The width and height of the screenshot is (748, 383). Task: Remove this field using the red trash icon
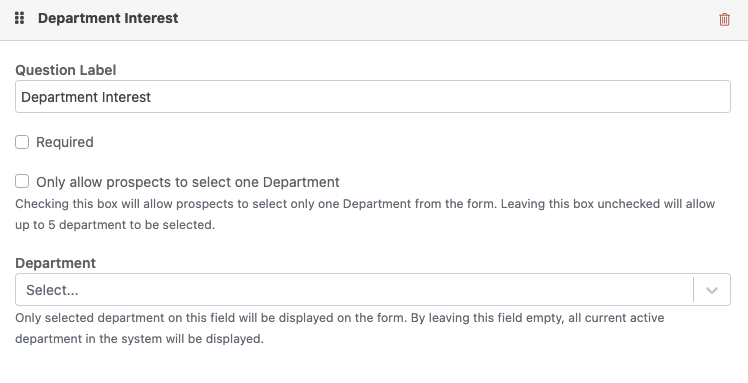(x=724, y=20)
